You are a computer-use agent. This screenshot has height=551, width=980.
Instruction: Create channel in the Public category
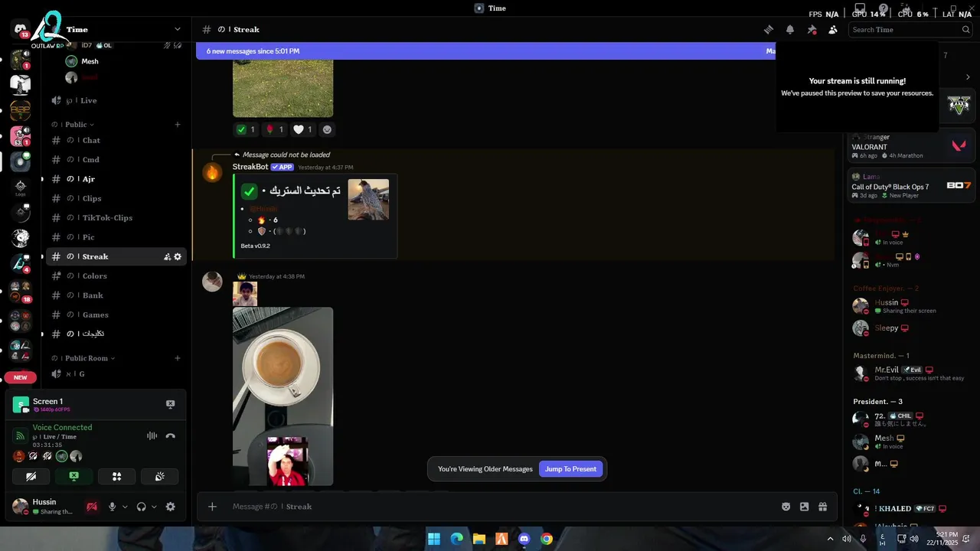[x=178, y=124]
